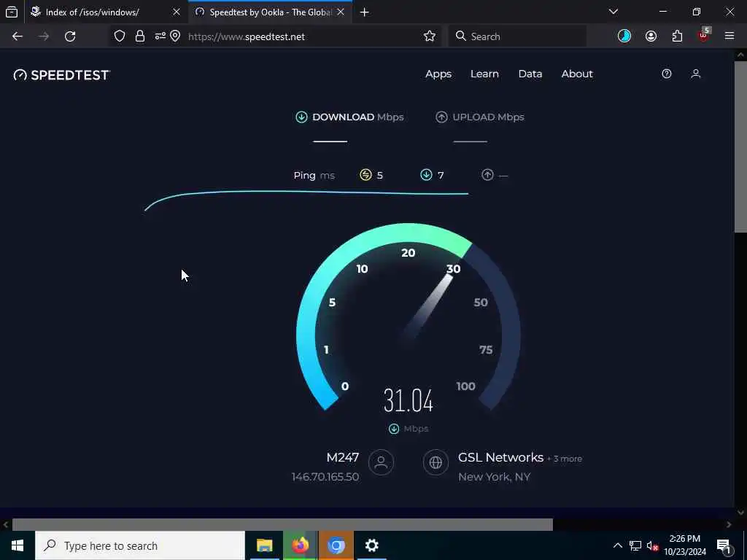747x560 pixels.
Task: Click the vertical page scrollbar thumb
Action: (740, 147)
